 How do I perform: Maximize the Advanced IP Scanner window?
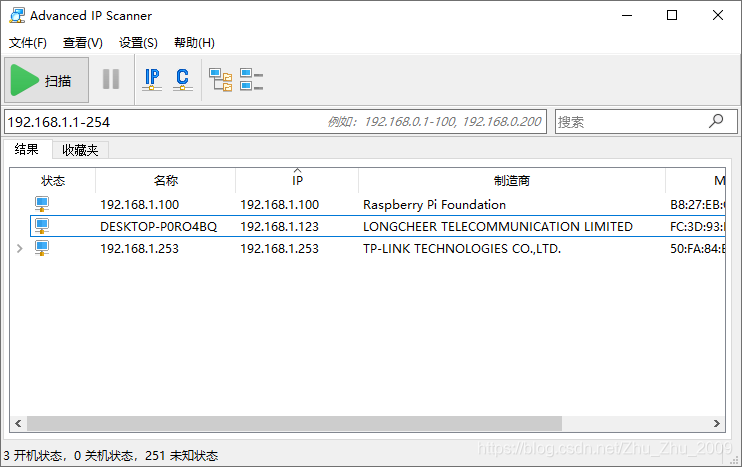pyautogui.click(x=672, y=15)
